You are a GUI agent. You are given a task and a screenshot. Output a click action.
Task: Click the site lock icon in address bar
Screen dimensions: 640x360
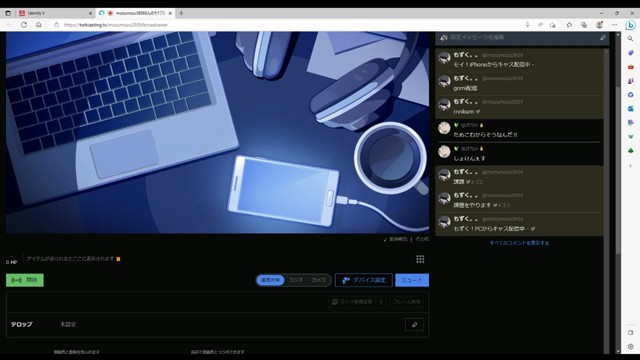coord(56,25)
